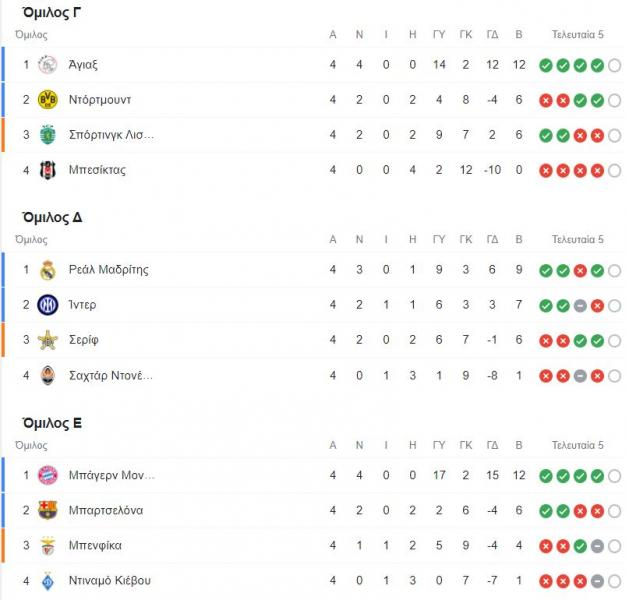This screenshot has height=600, width=629.
Task: Click the Inter Milan round logo
Action: click(47, 305)
